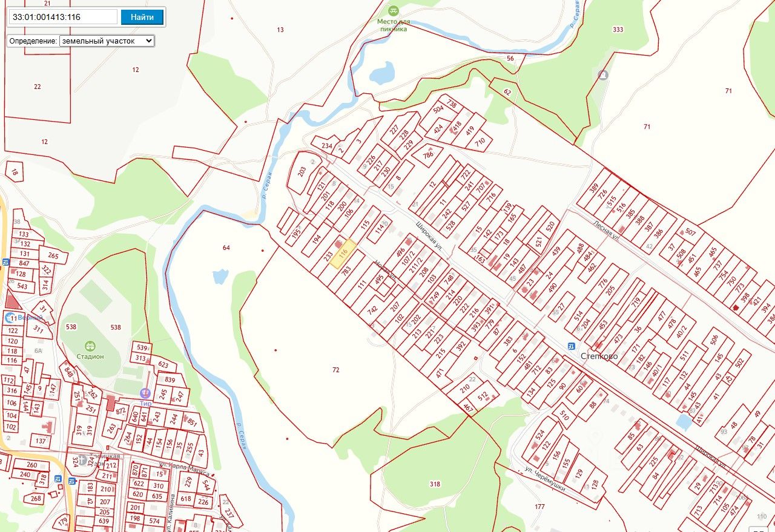Click parcel 847

click(x=24, y=263)
